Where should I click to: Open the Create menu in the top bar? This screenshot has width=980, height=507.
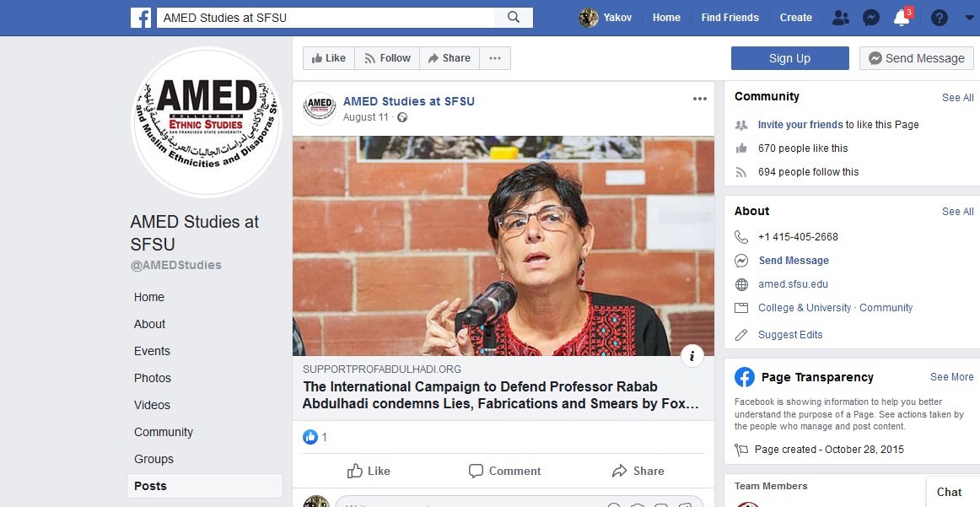tap(795, 18)
